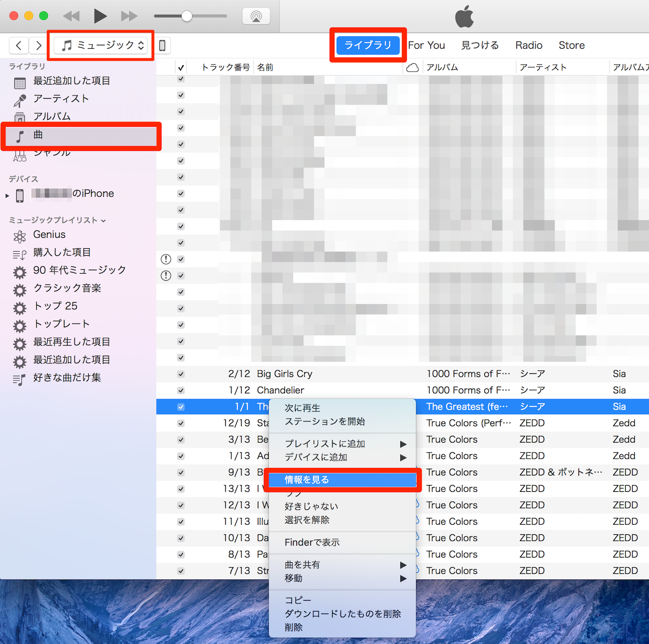The width and height of the screenshot is (649, 644).
Task: Expand the iPhone device disclosure triangle
Action: pyautogui.click(x=7, y=195)
